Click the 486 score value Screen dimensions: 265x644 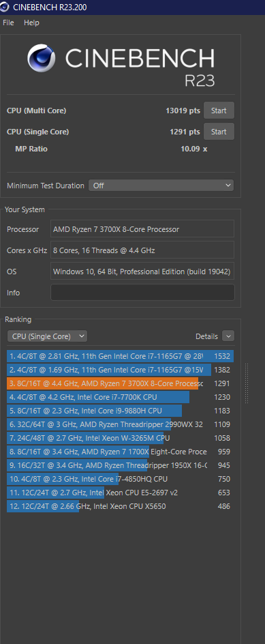click(223, 506)
